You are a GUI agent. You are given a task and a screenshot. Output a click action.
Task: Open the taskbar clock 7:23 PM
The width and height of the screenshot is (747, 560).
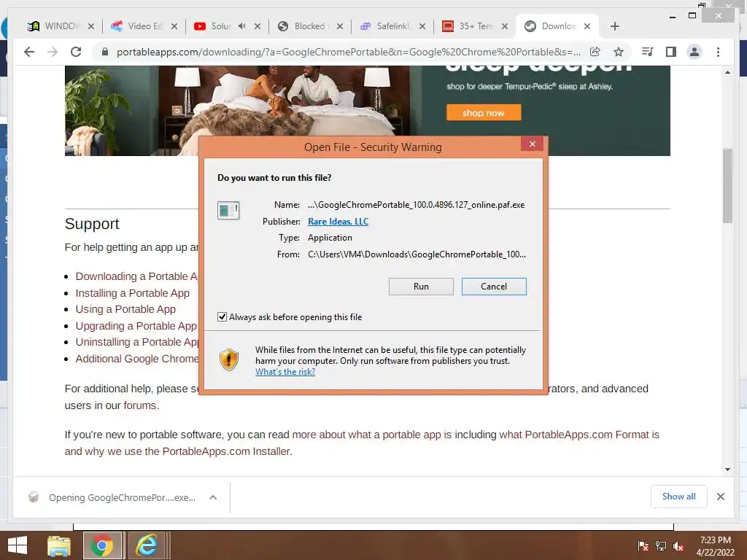pos(715,546)
